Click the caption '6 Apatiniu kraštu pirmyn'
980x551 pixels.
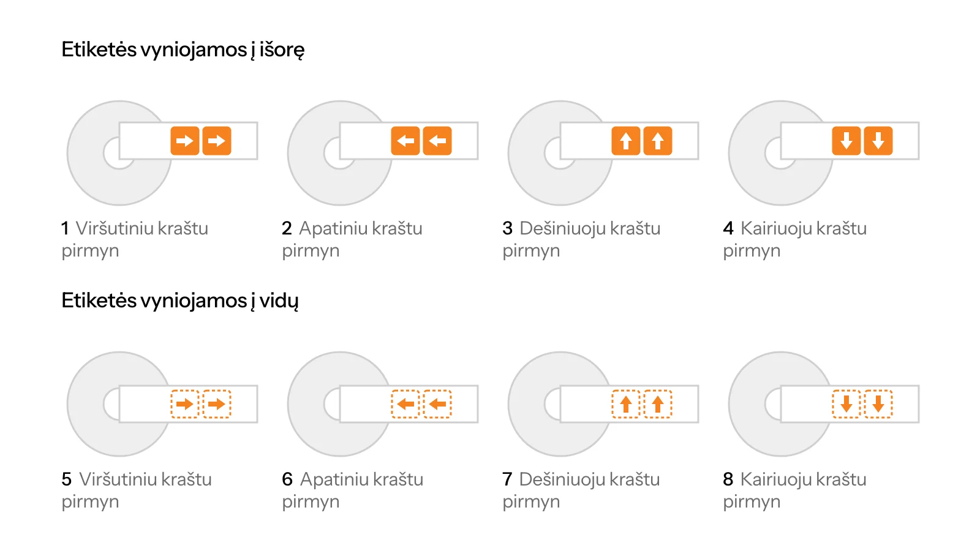pyautogui.click(x=353, y=490)
